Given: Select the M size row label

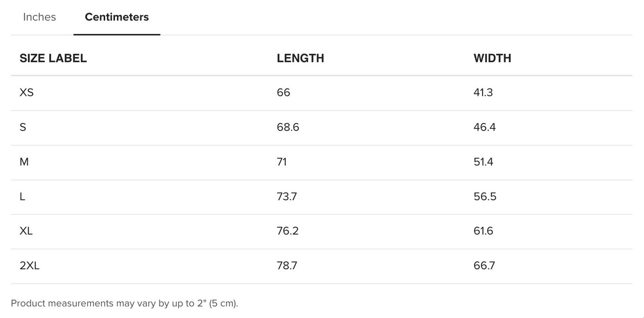Looking at the screenshot, I should 24,162.
